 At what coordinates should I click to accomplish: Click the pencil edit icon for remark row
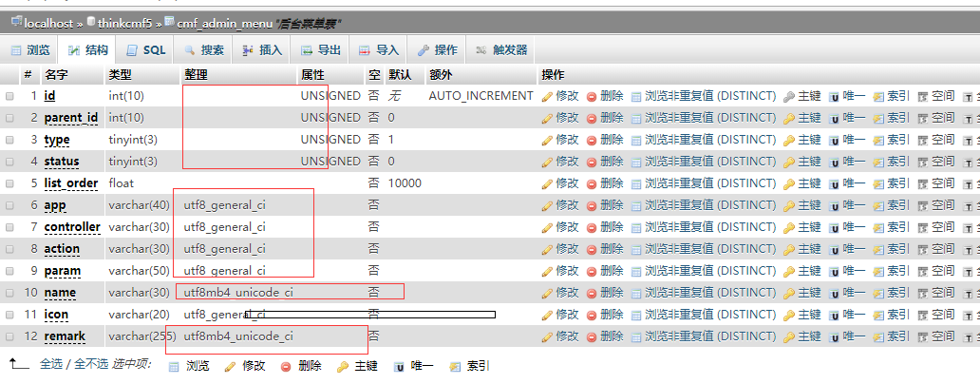[547, 336]
